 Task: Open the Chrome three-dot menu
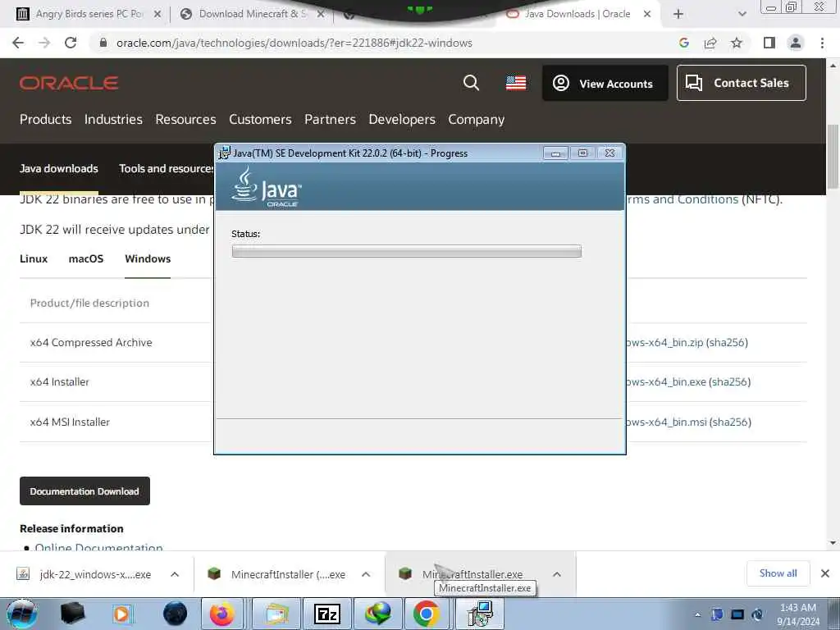coord(822,43)
